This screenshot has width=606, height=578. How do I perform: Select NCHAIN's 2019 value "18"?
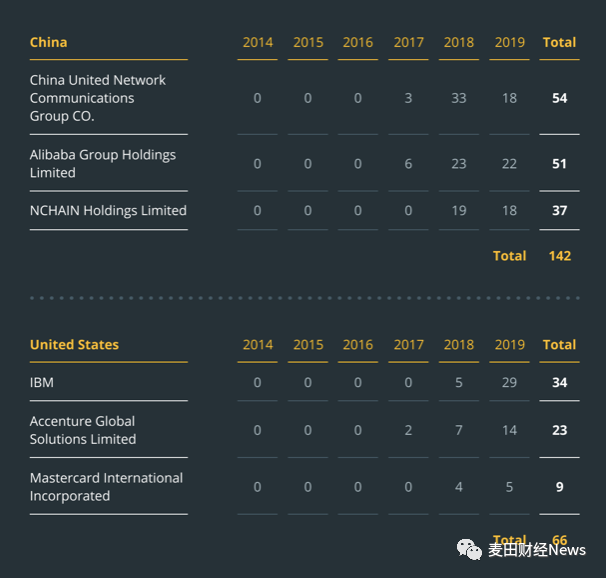tap(509, 211)
